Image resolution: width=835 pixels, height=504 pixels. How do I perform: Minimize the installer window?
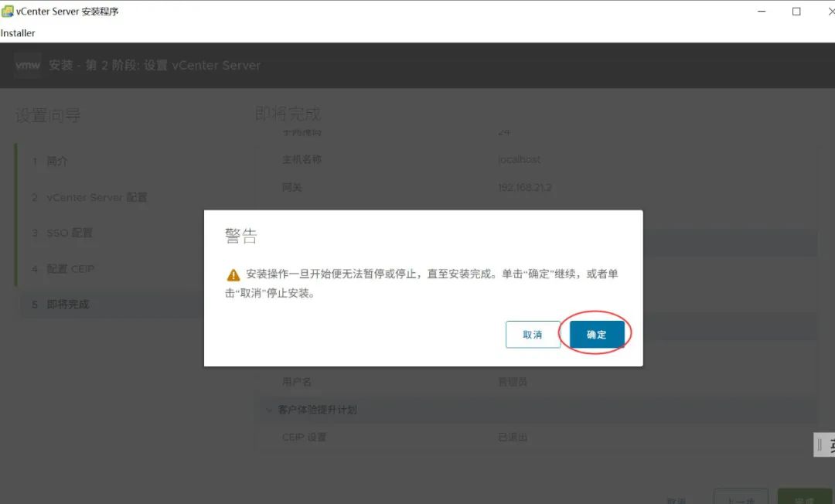[762, 11]
